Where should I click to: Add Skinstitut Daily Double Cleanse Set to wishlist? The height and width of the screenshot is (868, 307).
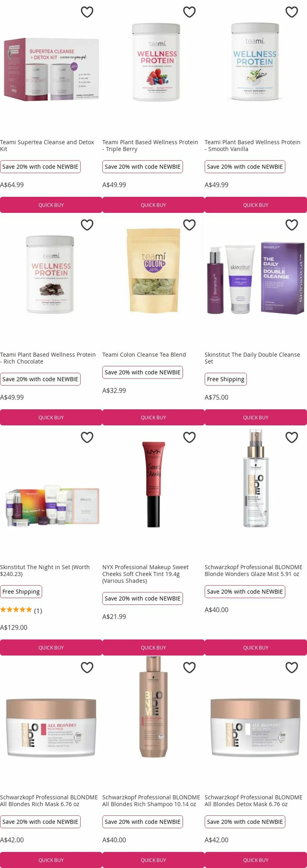[291, 225]
